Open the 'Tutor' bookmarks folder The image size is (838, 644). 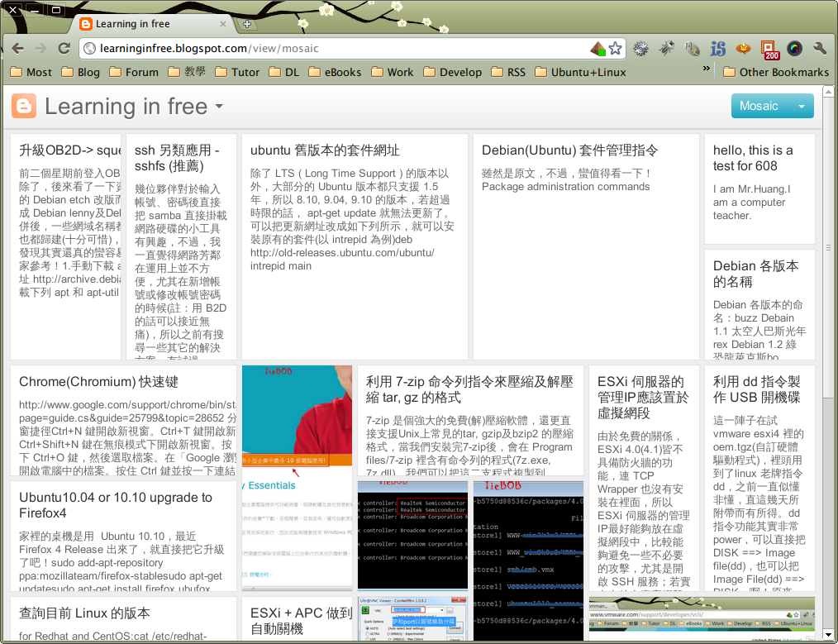pos(238,72)
